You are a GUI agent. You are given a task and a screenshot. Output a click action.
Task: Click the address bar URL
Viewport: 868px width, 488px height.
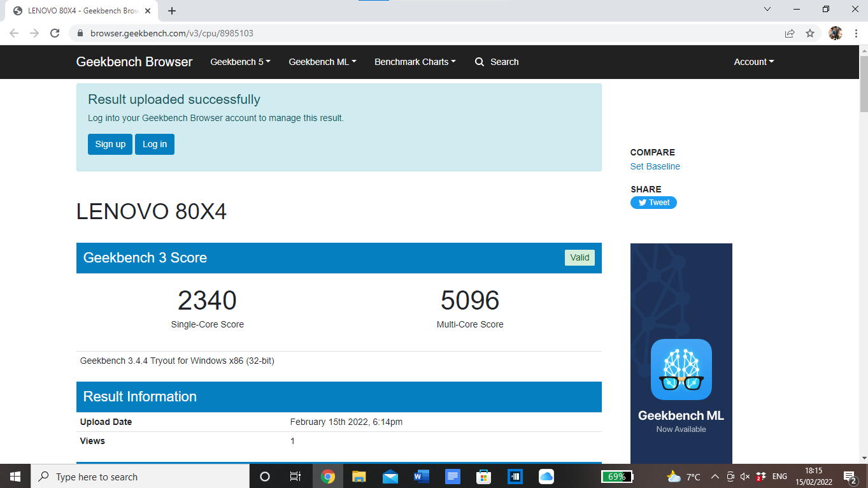click(172, 33)
